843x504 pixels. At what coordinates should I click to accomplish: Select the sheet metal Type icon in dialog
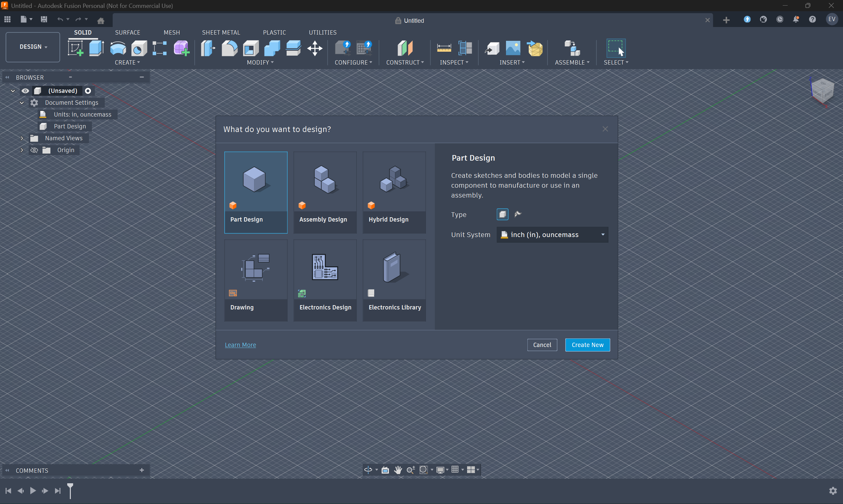(518, 214)
